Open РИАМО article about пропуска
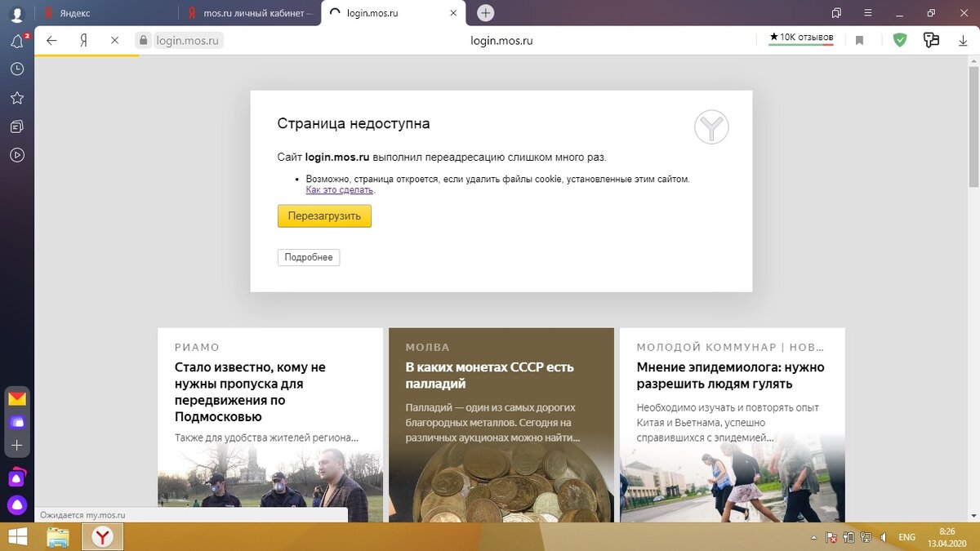Viewport: 980px width, 551px height. point(250,392)
